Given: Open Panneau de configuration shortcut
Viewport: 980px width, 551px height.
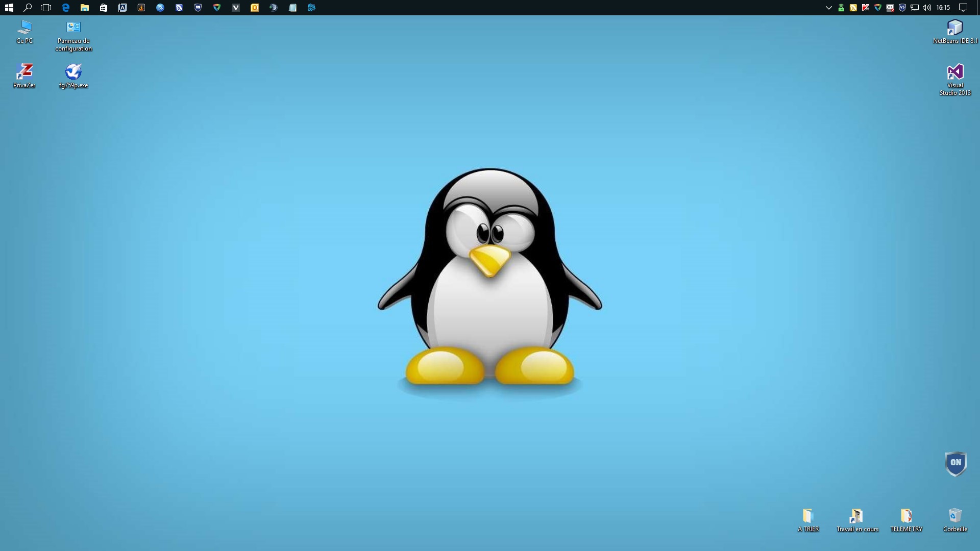Looking at the screenshot, I should 73,28.
